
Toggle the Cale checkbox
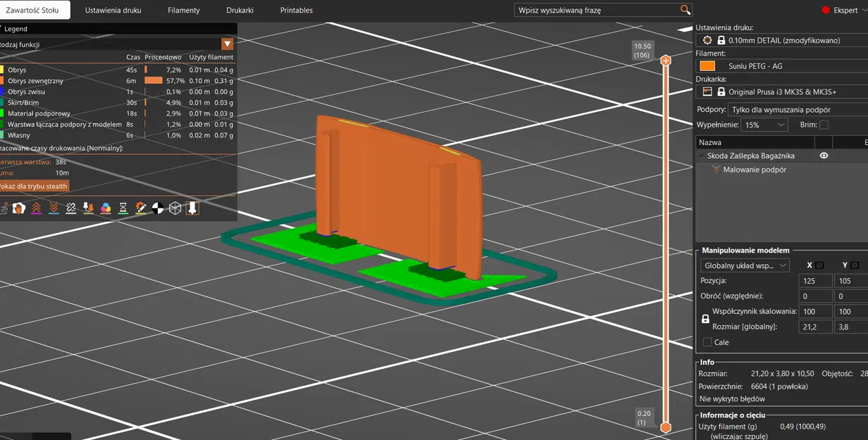707,342
